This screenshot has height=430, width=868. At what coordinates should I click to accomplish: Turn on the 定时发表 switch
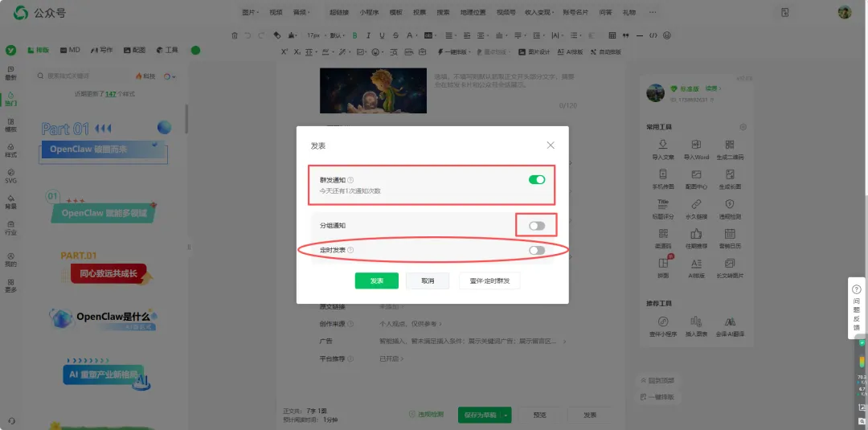coord(536,250)
